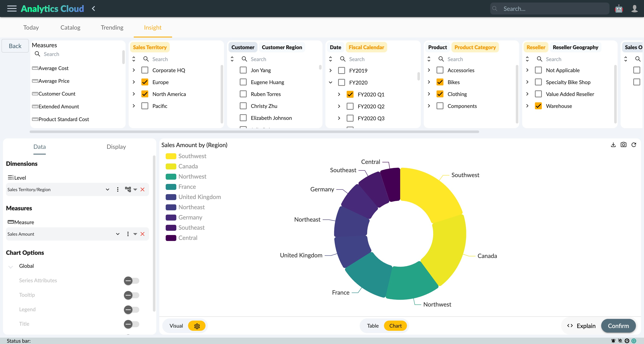Uncheck the North America checkbox
The height and width of the screenshot is (344, 644).
(145, 94)
